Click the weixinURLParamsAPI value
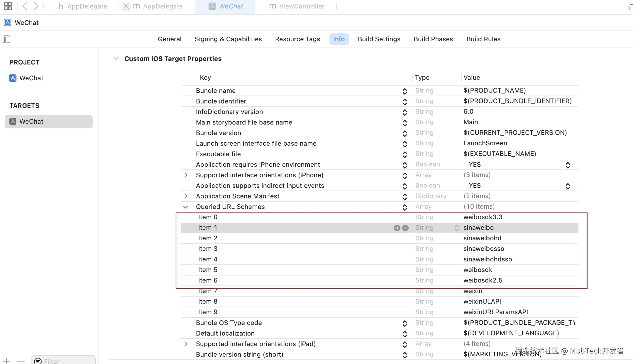The height and width of the screenshot is (364, 633). pyautogui.click(x=496, y=312)
